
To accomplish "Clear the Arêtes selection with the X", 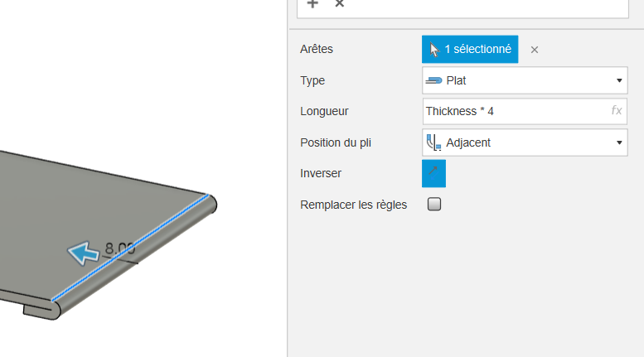I will coord(535,50).
